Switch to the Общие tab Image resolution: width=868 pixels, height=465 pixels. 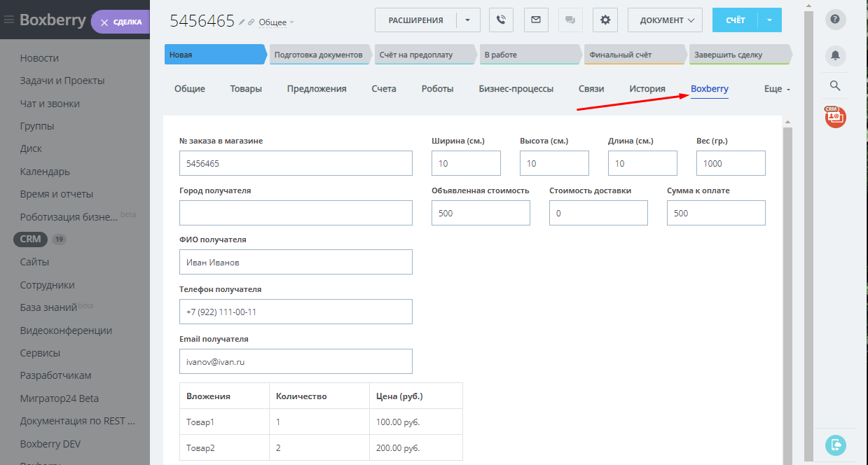tap(190, 89)
